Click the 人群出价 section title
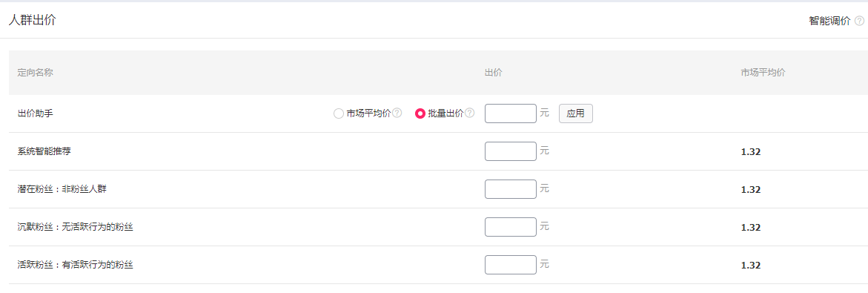The image size is (868, 293). tap(32, 20)
